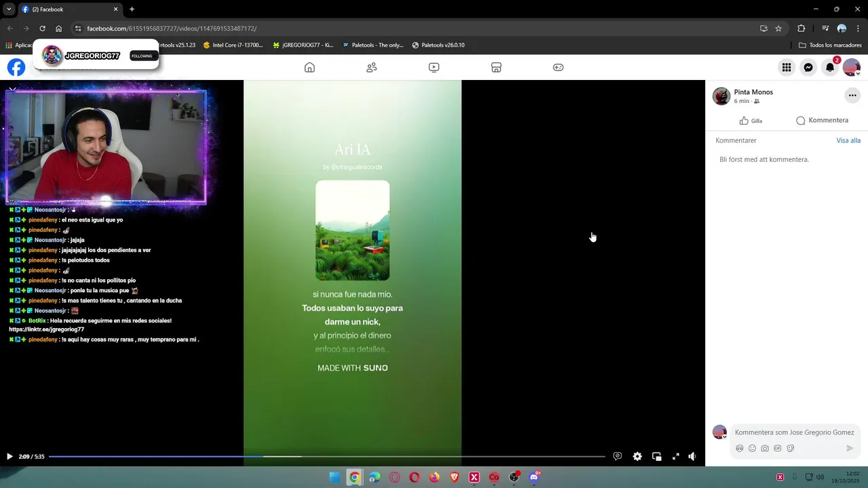Open Chrome three-dot menu

tap(859, 28)
